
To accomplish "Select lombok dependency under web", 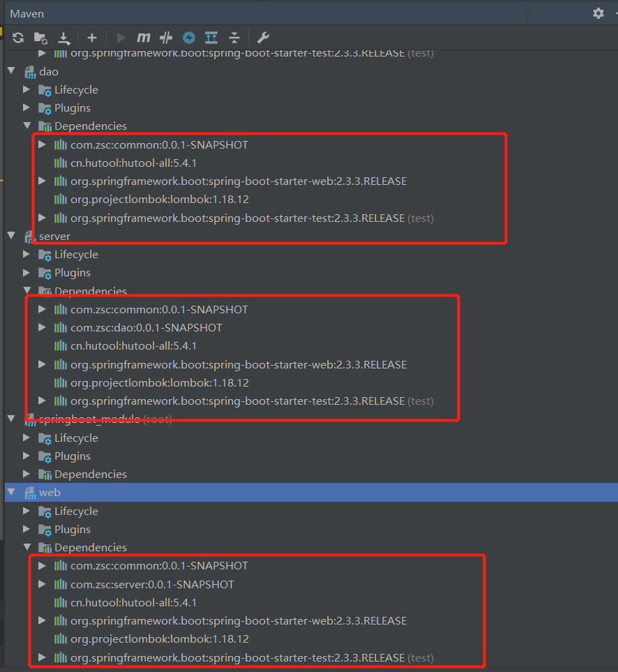I will [x=160, y=639].
